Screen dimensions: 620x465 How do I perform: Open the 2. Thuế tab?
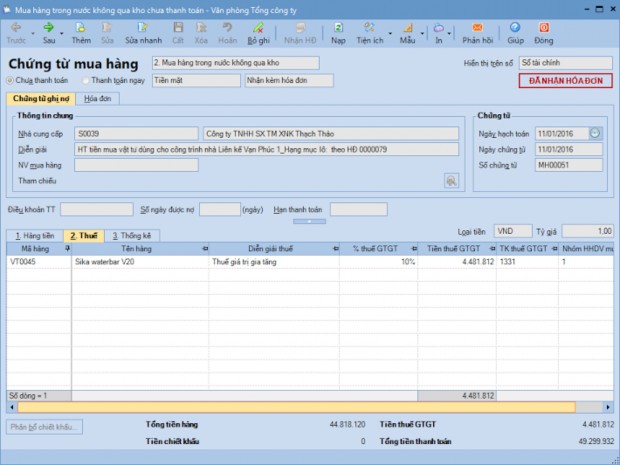[x=84, y=236]
